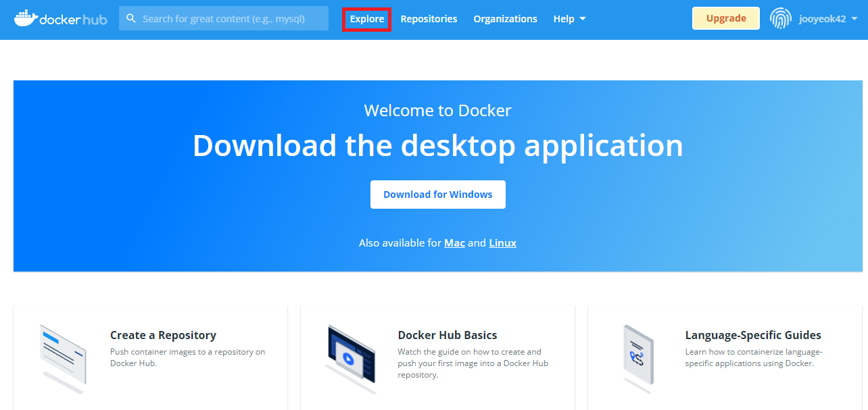Image resolution: width=868 pixels, height=410 pixels.
Task: Open the fingerprint user avatar icon
Action: point(781,19)
